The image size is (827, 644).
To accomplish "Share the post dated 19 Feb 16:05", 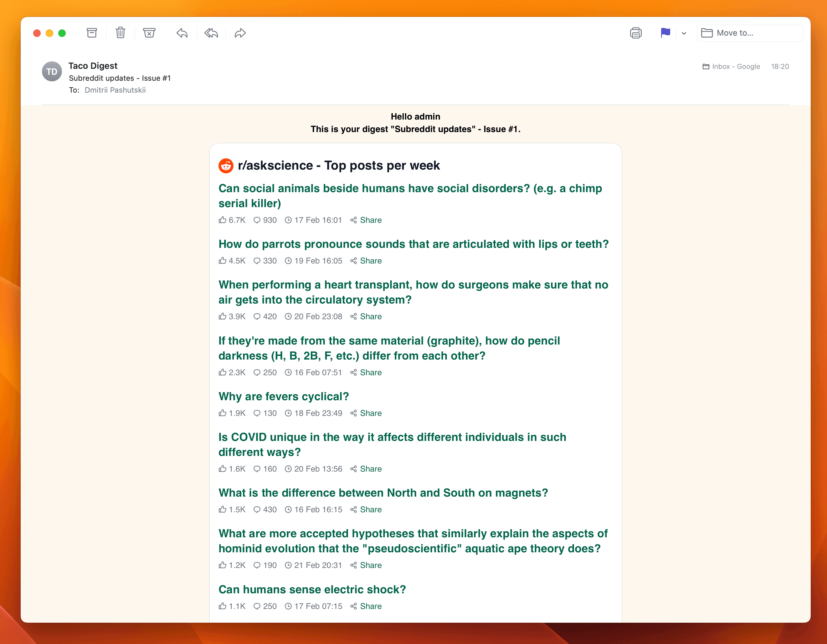I will pos(366,261).
